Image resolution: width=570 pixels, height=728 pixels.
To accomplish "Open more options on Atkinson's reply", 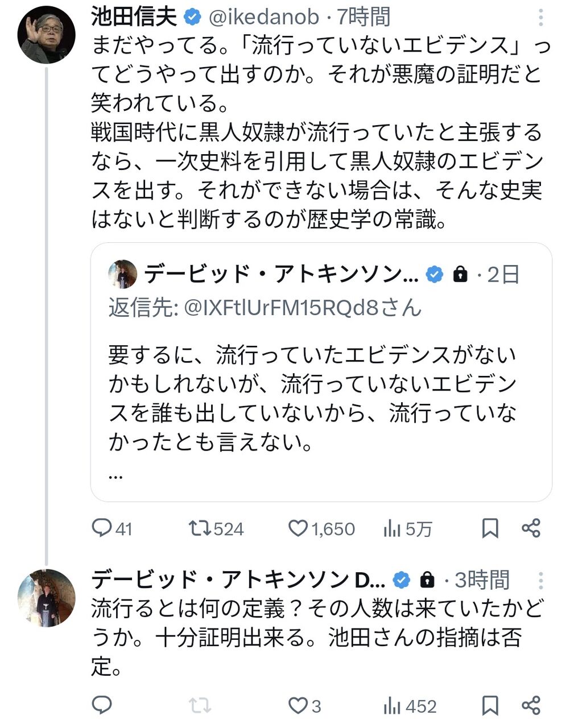I will [540, 580].
